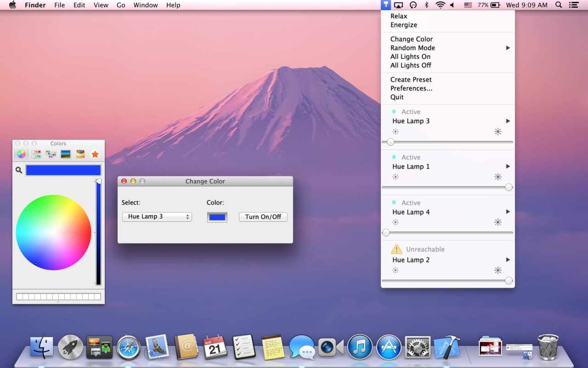The width and height of the screenshot is (588, 368).
Task: Open the Hue Lamp 3 select dropdown
Action: 157,217
